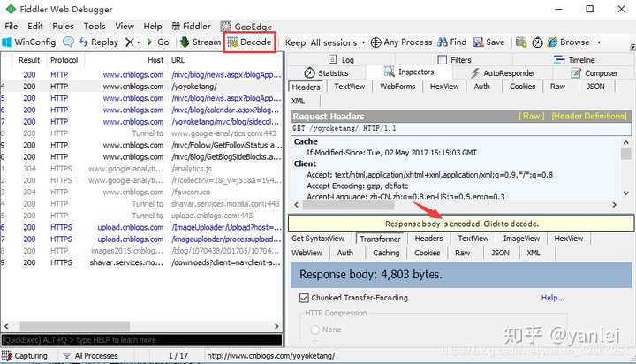The height and width of the screenshot is (364, 636).
Task: Toggle Stream mode
Action: [201, 42]
